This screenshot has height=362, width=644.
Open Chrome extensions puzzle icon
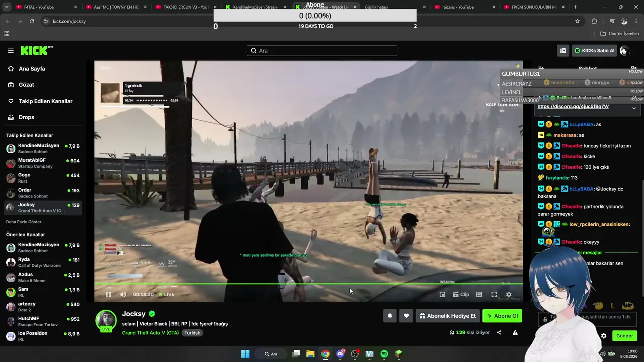(594, 21)
